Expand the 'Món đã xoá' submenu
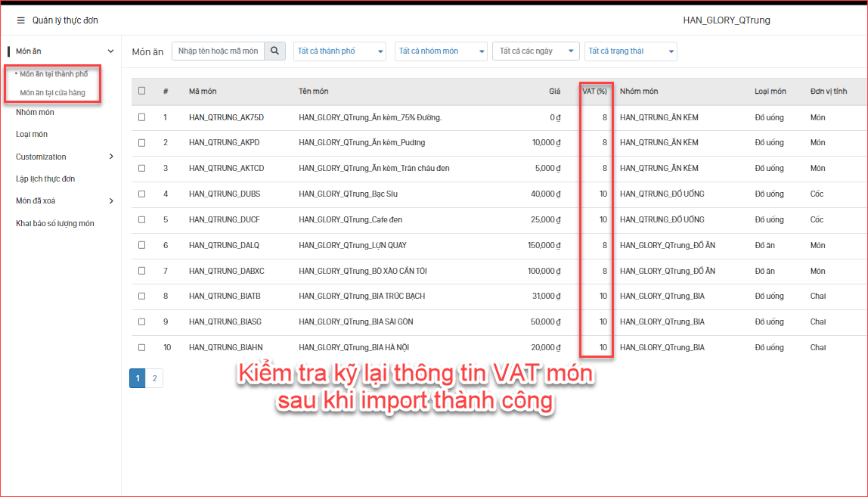 click(x=111, y=200)
